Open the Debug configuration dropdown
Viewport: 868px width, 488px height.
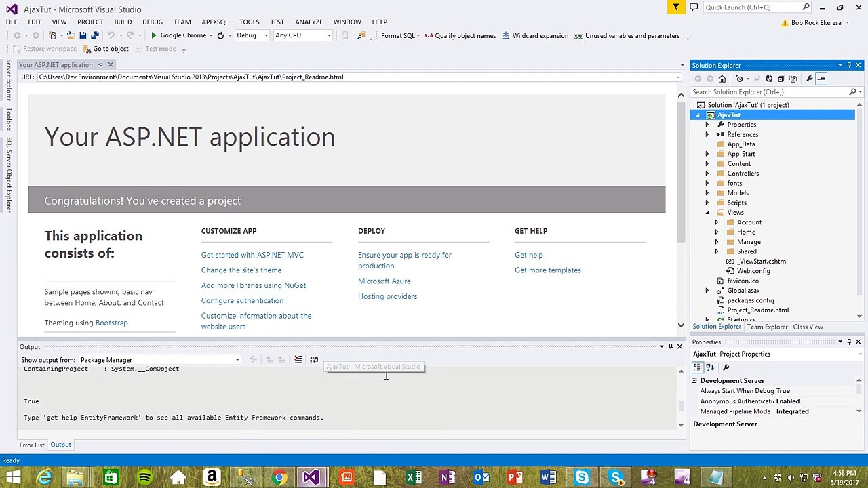pos(266,35)
